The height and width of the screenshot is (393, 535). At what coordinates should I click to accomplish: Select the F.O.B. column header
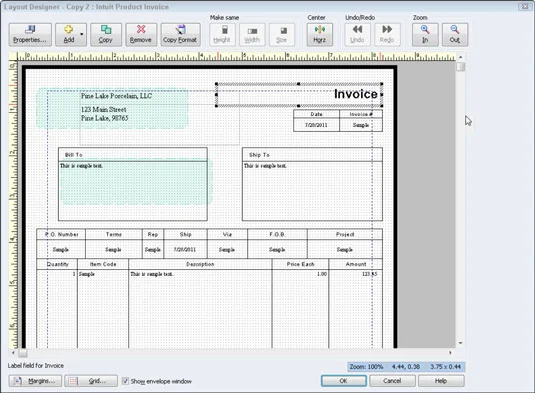[x=277, y=234]
